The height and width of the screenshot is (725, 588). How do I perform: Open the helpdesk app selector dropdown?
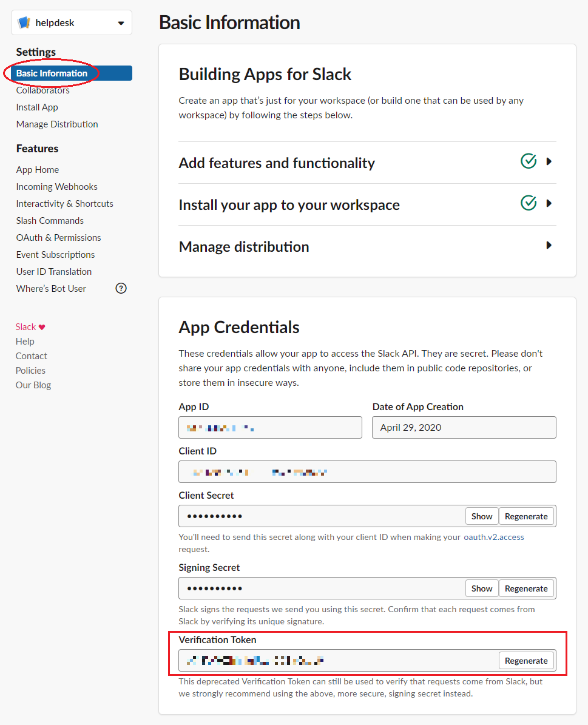tap(71, 22)
